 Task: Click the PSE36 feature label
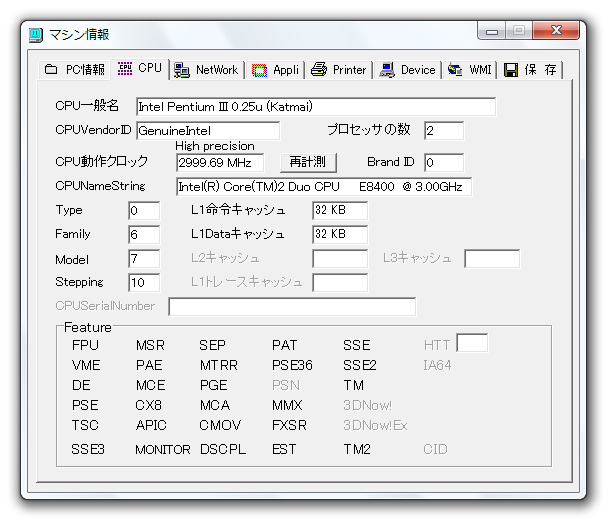pyautogui.click(x=292, y=365)
